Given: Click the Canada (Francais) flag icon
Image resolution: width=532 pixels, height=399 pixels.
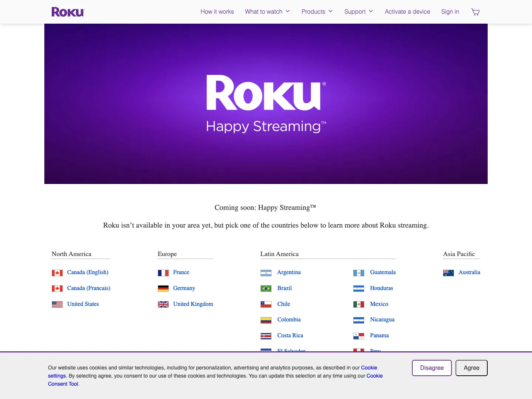Looking at the screenshot, I should coord(57,289).
